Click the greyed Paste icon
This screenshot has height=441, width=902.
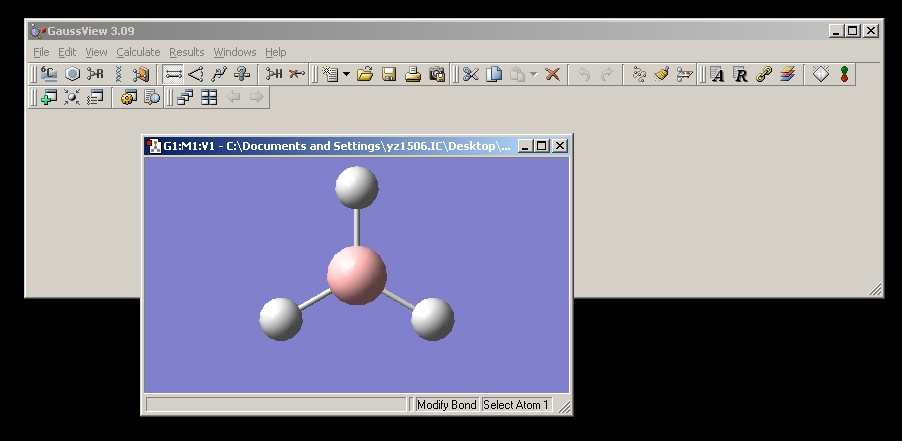518,74
